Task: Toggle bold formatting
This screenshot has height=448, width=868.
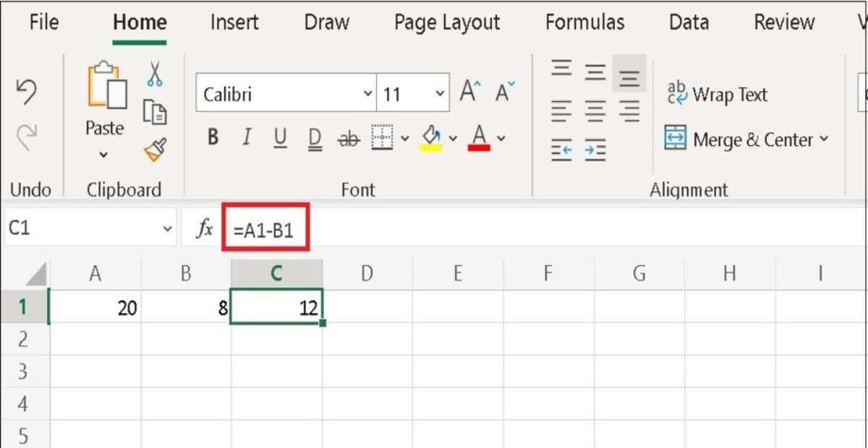Action: (213, 137)
